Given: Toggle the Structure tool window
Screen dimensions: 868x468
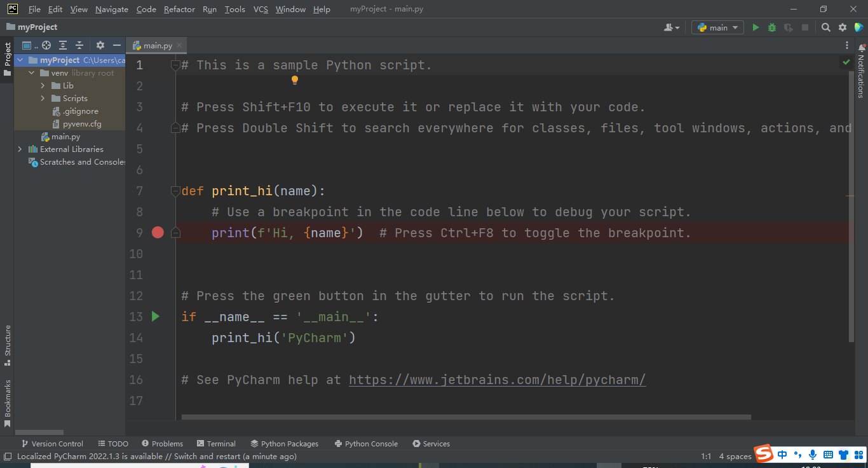Looking at the screenshot, I should (x=8, y=345).
